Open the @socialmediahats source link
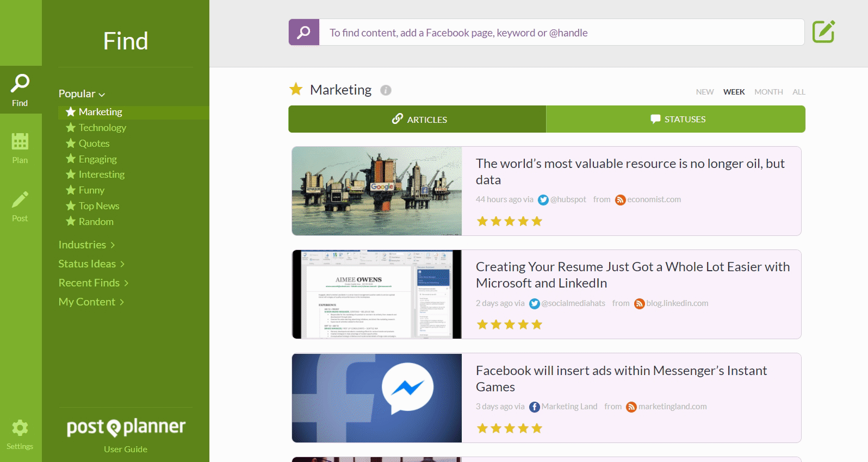 coord(573,303)
